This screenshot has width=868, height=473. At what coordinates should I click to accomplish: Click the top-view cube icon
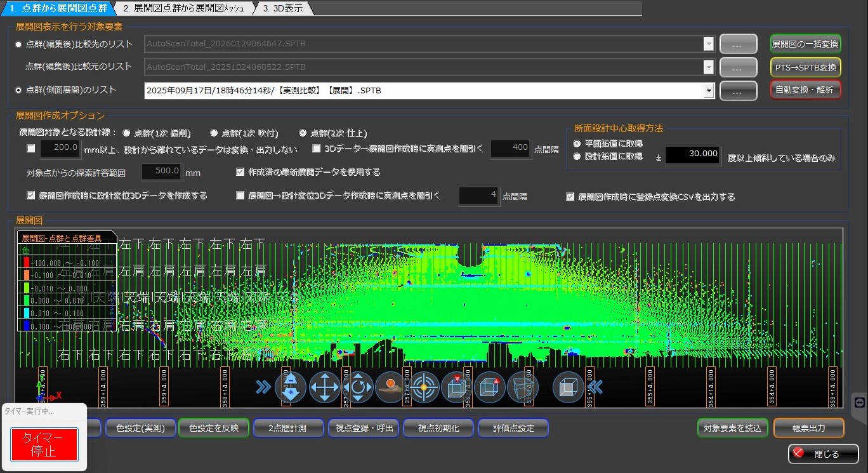coord(456,387)
